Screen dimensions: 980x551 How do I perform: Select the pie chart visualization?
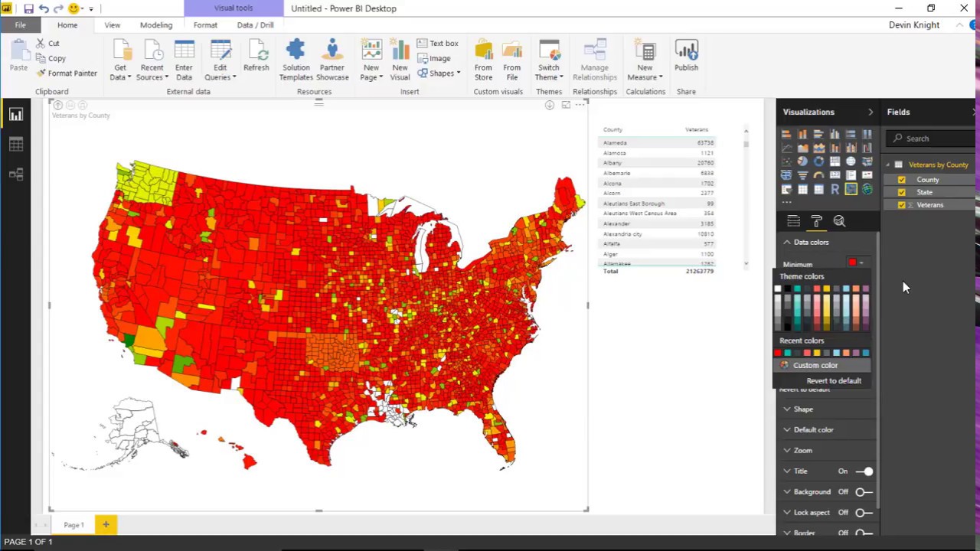click(802, 161)
